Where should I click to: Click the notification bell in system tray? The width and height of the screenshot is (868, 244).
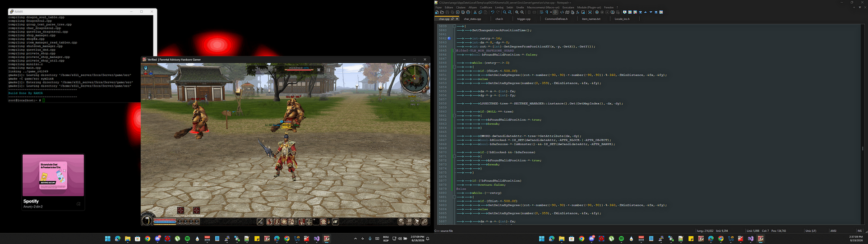pos(428,239)
